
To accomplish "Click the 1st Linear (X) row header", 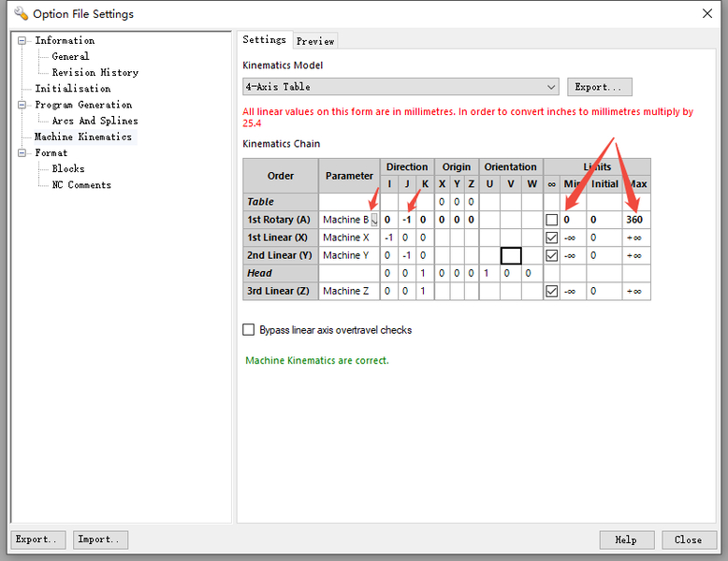I will [281, 237].
